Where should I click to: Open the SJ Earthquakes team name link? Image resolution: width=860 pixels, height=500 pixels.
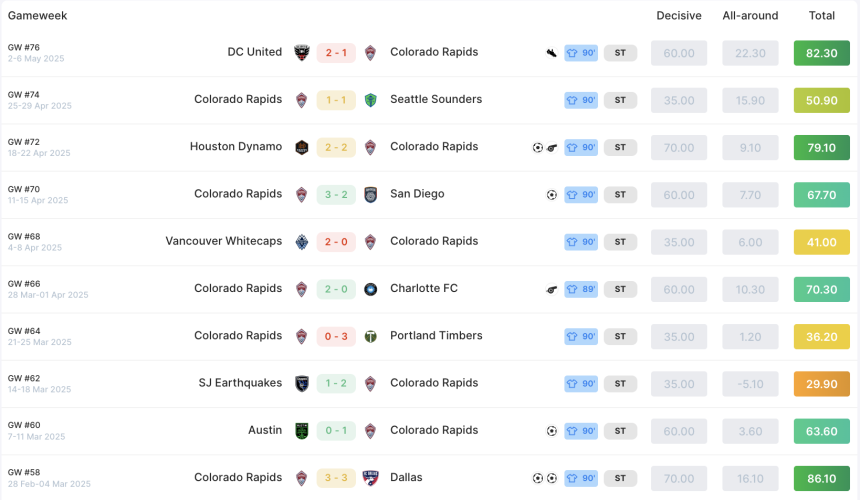pos(240,383)
